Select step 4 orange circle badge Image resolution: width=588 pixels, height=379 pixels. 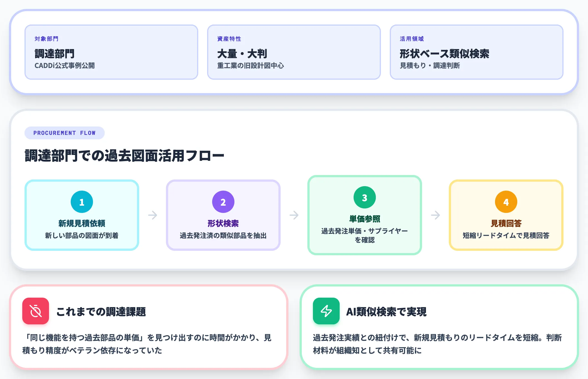(x=506, y=202)
